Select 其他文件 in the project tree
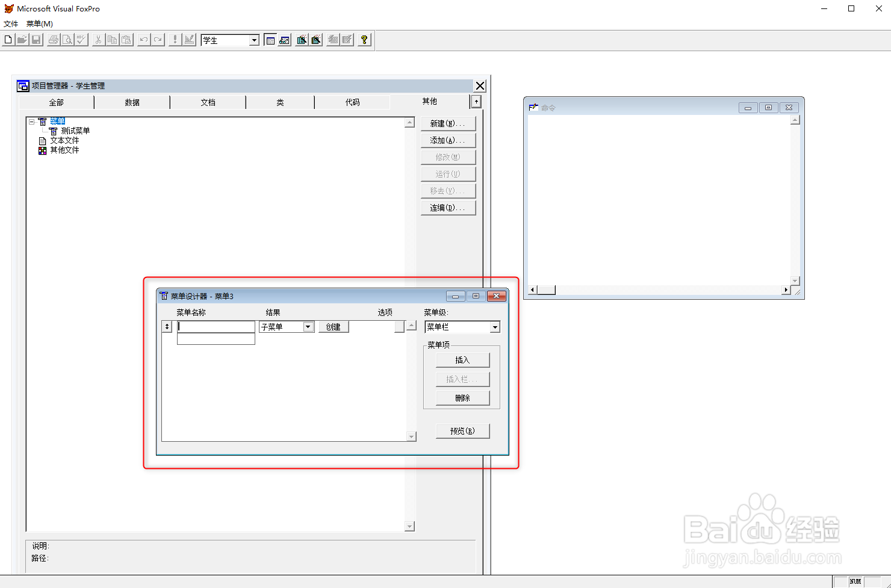This screenshot has width=891, height=588. coord(64,150)
